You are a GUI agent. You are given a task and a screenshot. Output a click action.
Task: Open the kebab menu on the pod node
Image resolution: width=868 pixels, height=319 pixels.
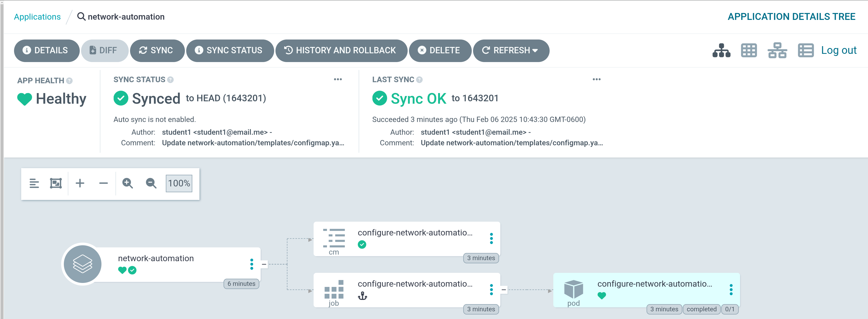tap(731, 290)
